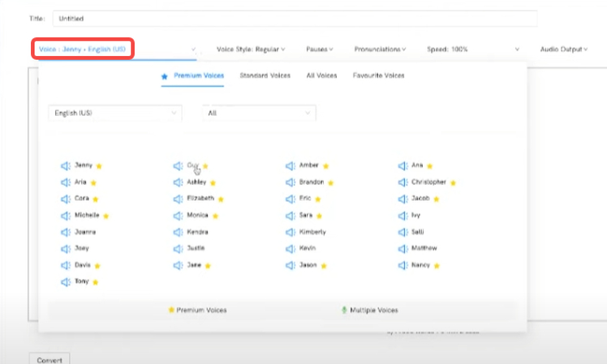The width and height of the screenshot is (607, 364).
Task: Click the speaker icon for Nancy
Action: 403,265
